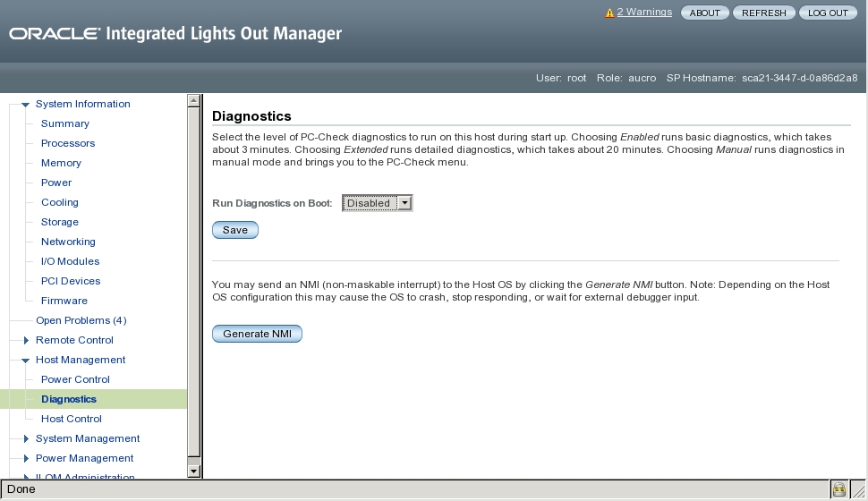
Task: Open Run Diagnostics on Boot dropdown
Action: click(x=377, y=203)
